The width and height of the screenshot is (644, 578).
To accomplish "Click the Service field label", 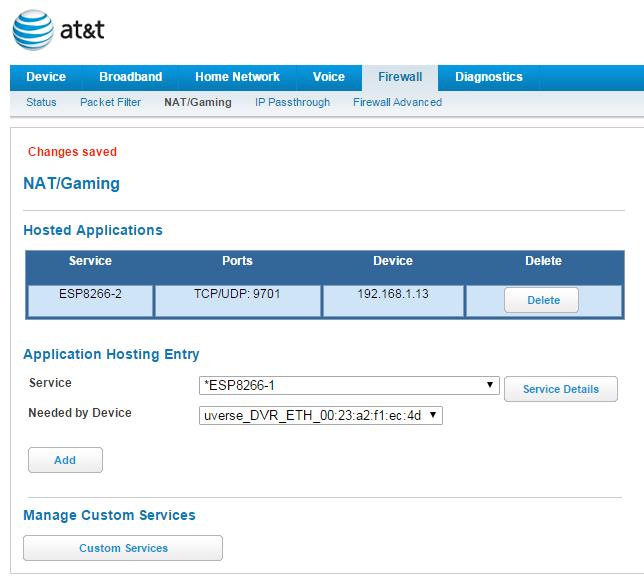I will [50, 382].
